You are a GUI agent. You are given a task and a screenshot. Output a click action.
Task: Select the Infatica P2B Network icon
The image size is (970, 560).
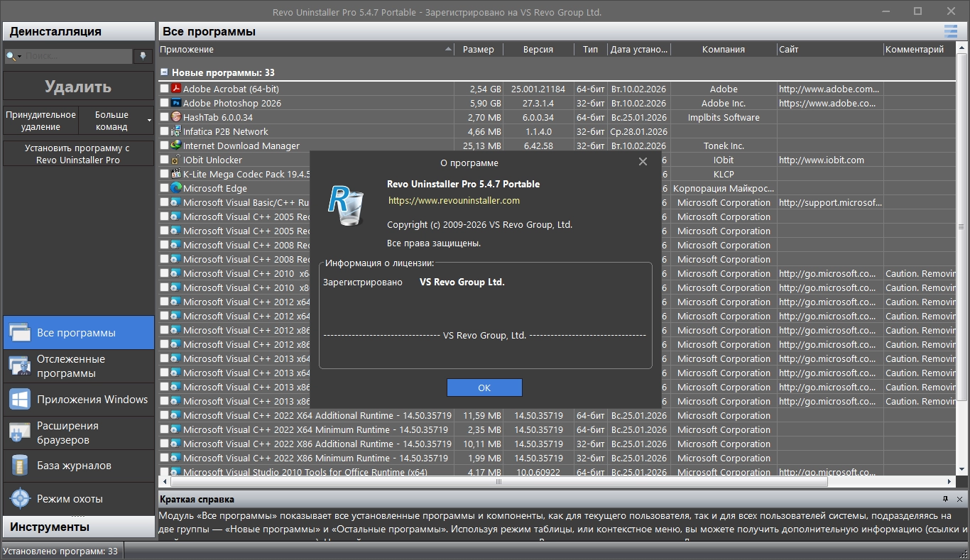[175, 131]
